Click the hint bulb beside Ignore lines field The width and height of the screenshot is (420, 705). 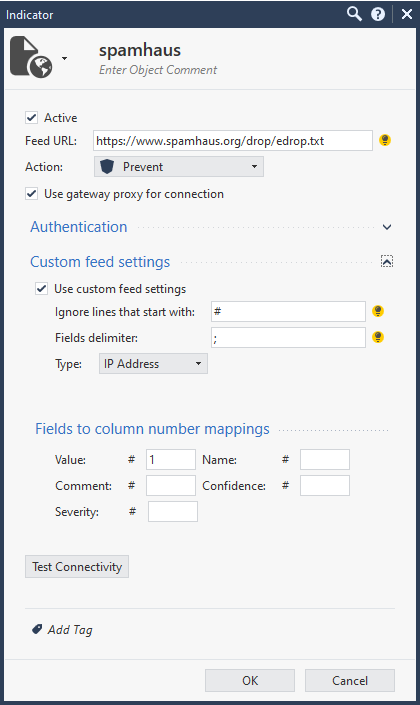[378, 311]
